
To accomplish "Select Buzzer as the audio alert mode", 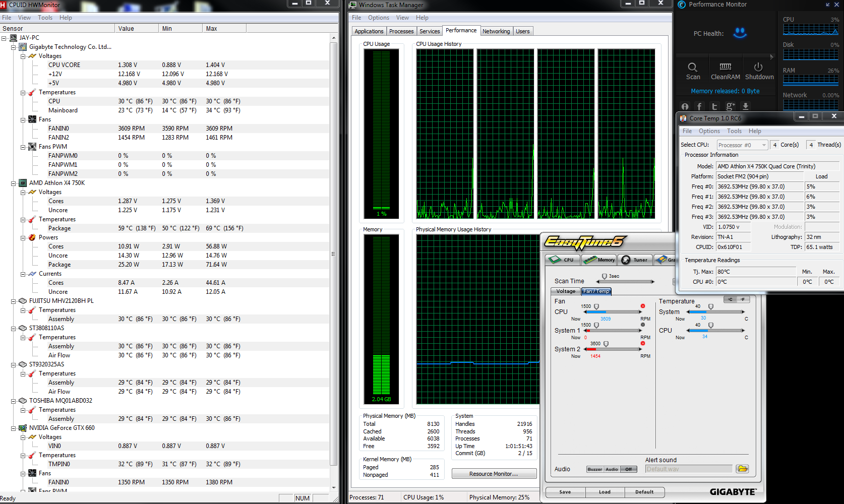I will (595, 469).
